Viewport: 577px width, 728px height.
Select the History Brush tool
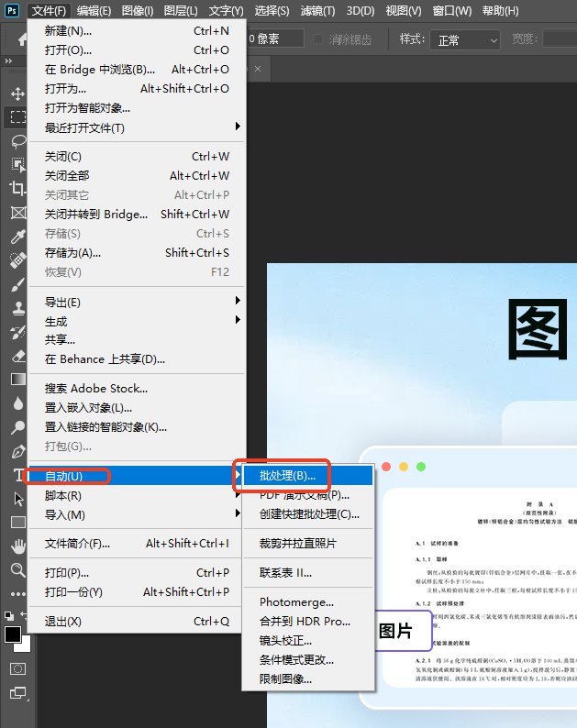(x=17, y=332)
